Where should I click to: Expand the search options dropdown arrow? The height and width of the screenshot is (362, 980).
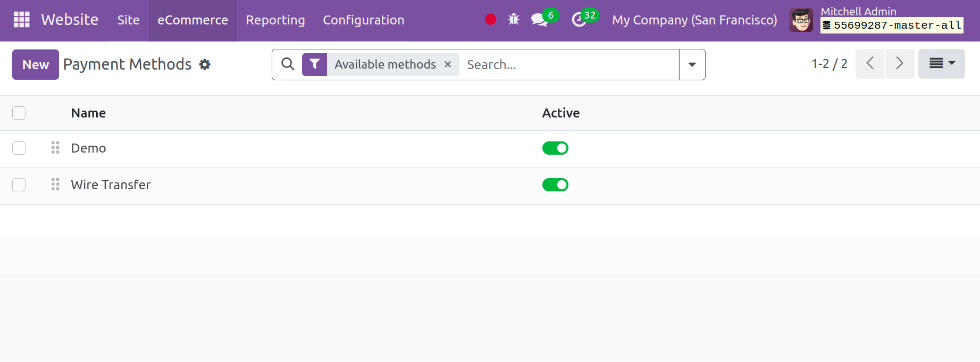click(x=692, y=64)
